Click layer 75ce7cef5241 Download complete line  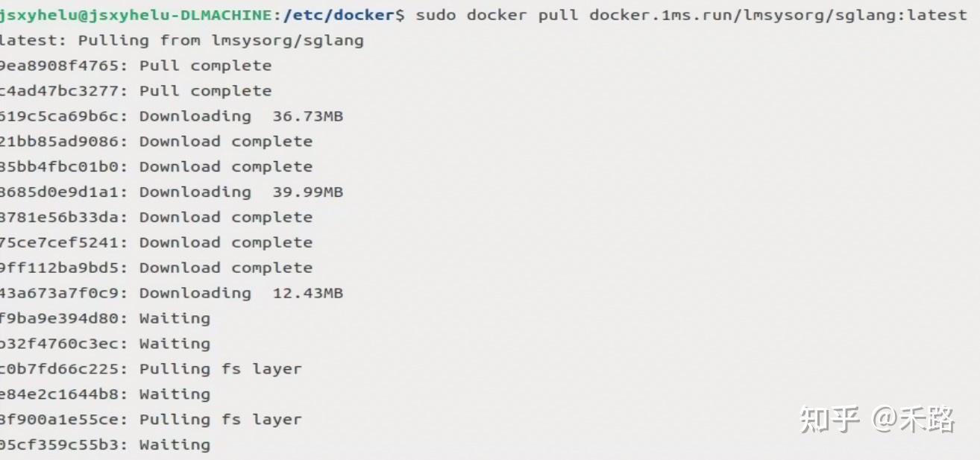point(155,243)
